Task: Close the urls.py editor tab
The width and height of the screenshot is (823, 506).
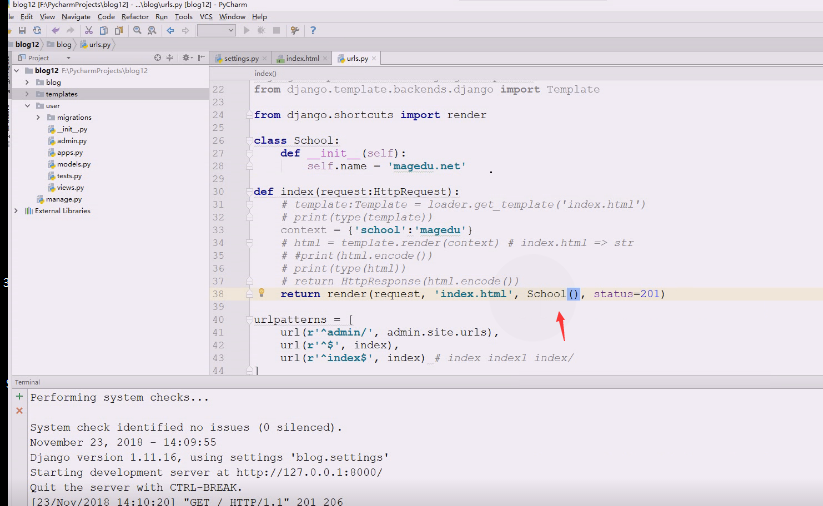Action: coord(374,58)
